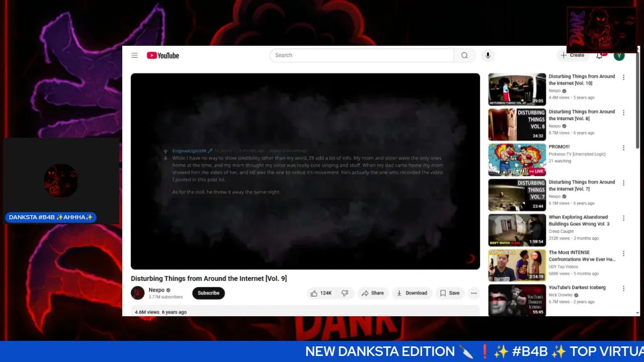Open Disturbing Things Vol. 10 thumbnail
The image size is (644, 362).
click(517, 89)
